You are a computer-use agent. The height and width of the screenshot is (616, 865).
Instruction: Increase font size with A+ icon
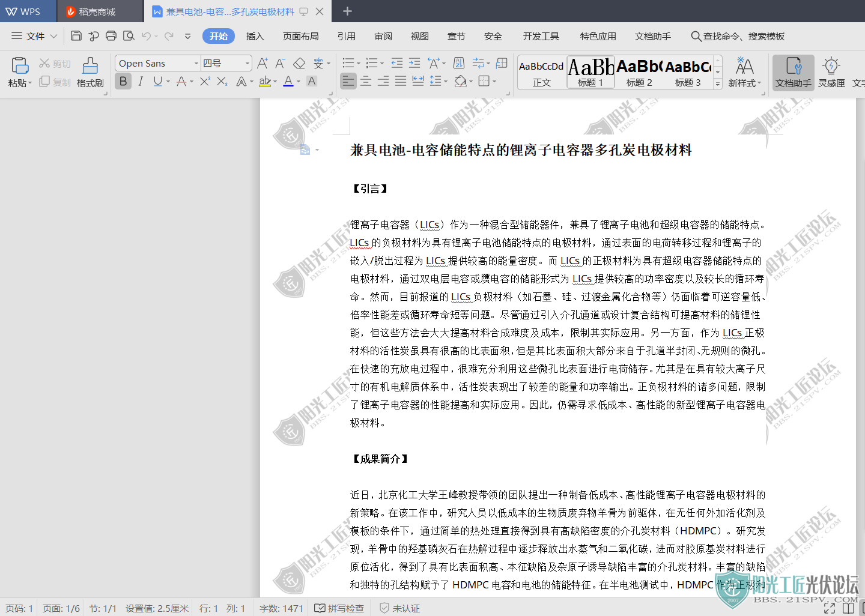tap(263, 63)
